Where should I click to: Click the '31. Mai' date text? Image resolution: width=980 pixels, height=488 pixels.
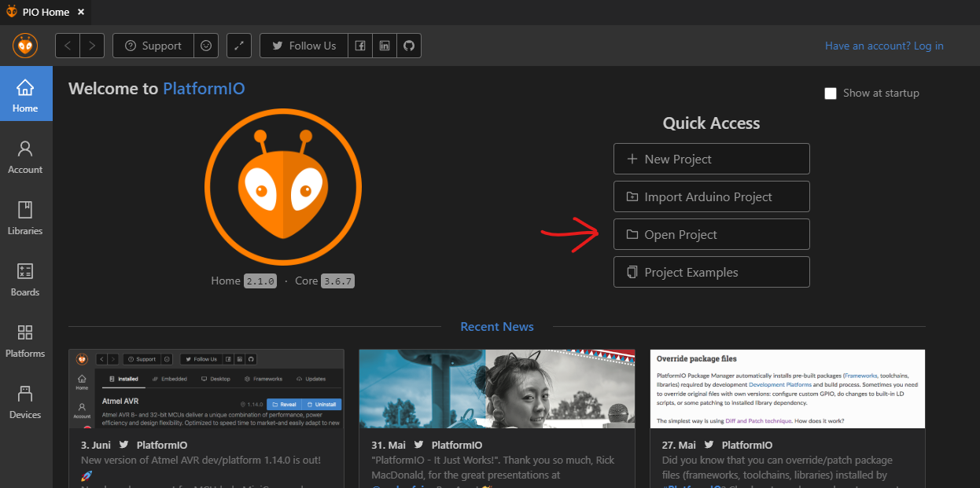pos(389,445)
